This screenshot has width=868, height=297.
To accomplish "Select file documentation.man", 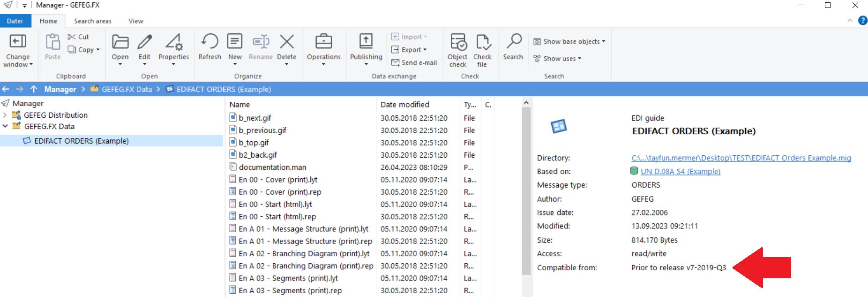I will pyautogui.click(x=272, y=167).
